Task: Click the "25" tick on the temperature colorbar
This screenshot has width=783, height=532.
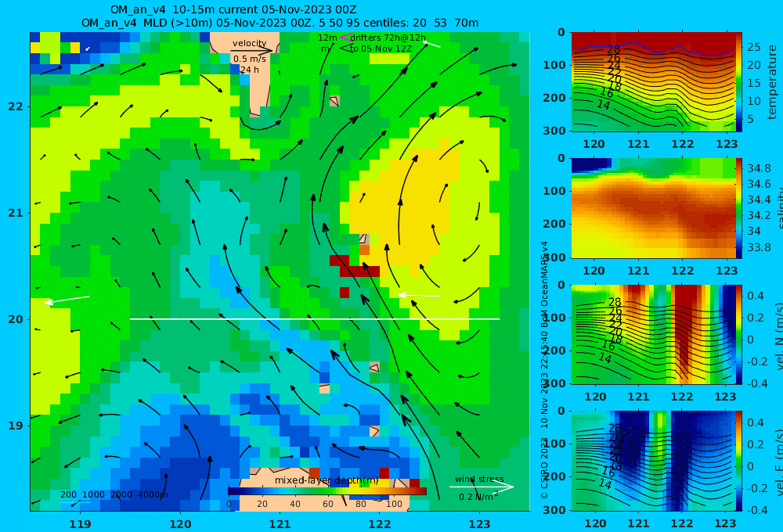Action: 753,47
